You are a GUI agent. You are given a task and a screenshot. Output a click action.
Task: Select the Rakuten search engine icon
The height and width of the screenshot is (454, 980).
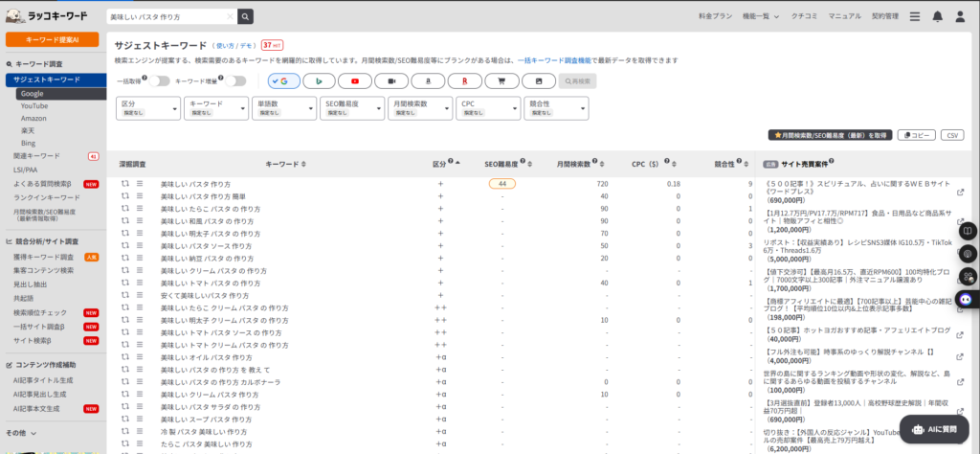point(464,81)
